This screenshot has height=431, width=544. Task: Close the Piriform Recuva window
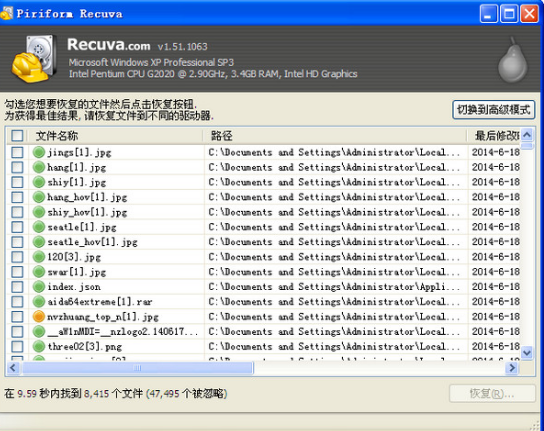[529, 14]
